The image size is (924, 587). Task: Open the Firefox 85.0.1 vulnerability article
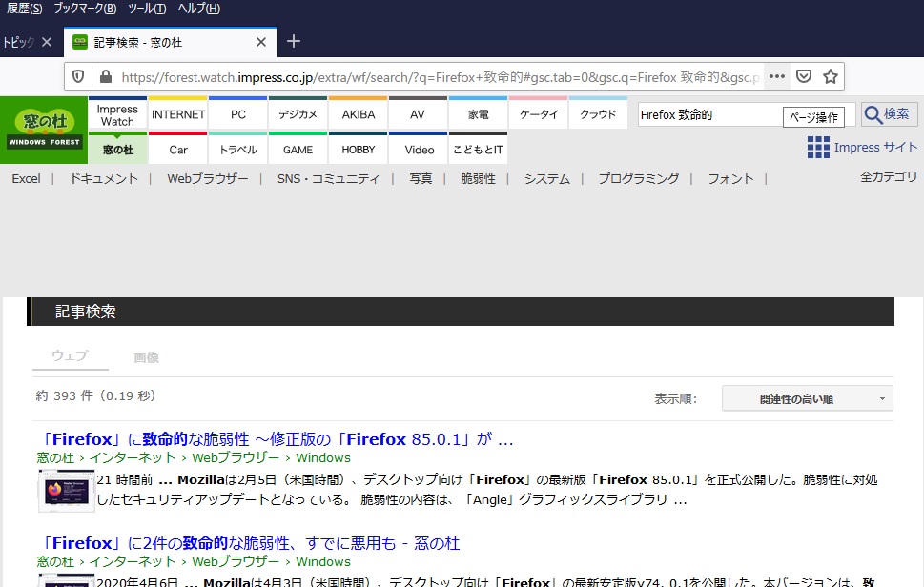pyautogui.click(x=276, y=440)
